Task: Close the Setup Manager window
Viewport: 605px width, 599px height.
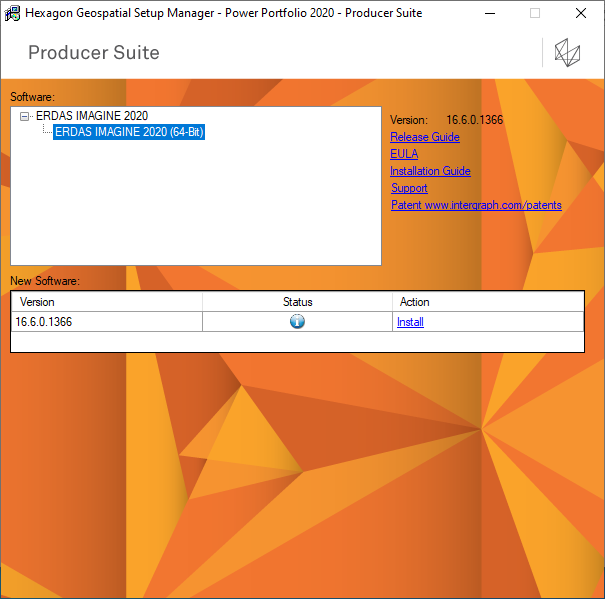Action: point(581,14)
